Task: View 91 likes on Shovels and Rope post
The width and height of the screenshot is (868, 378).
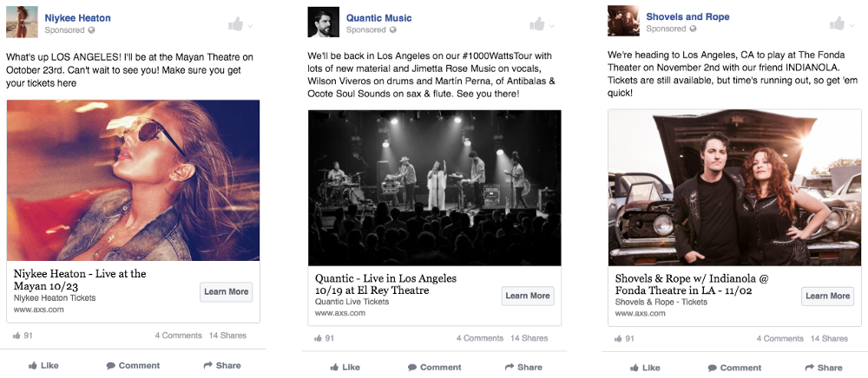Action: (624, 339)
